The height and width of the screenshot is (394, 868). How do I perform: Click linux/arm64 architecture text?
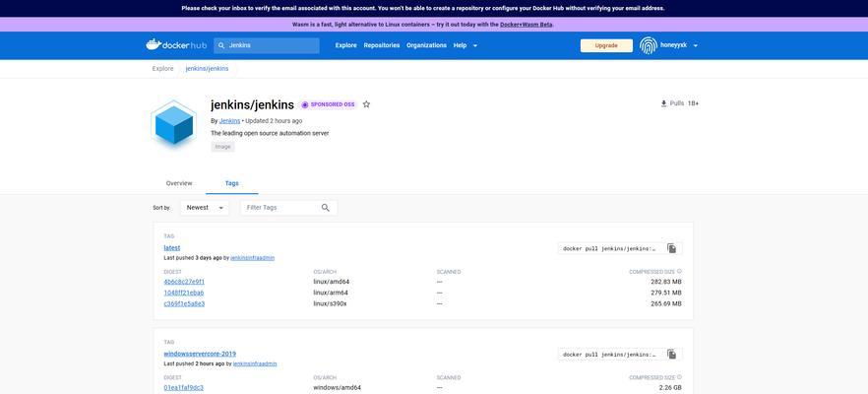331,293
